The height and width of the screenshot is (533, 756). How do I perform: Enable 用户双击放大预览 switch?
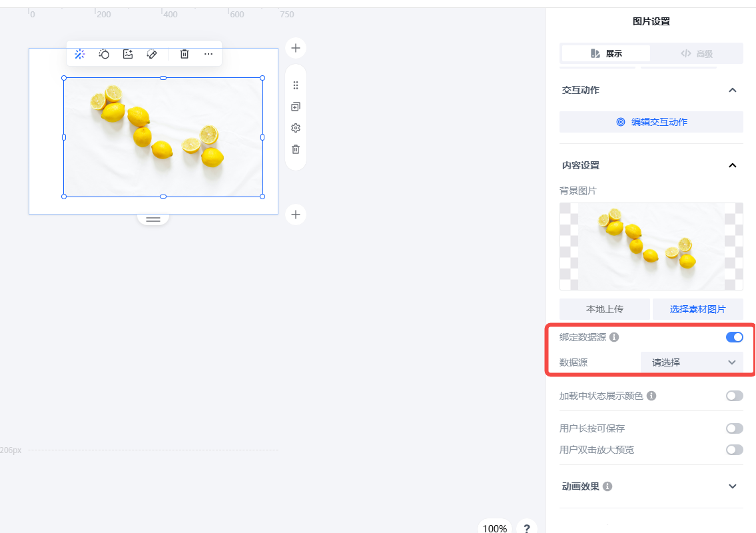734,450
